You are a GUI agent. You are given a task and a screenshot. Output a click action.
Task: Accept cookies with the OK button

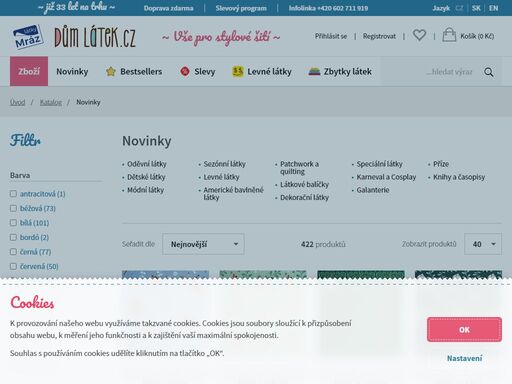point(464,329)
